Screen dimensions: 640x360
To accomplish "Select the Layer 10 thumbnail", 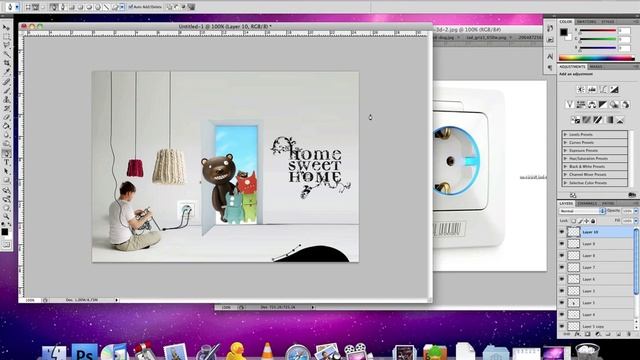I will click(573, 232).
